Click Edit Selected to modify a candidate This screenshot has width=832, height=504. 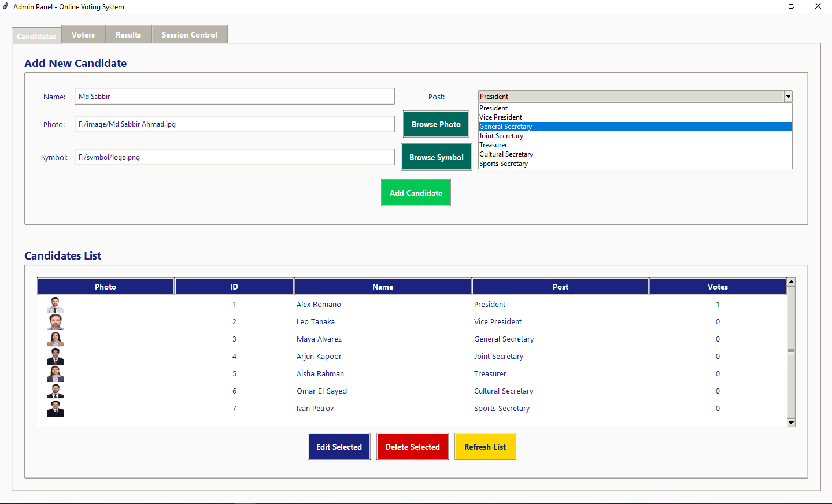[339, 446]
